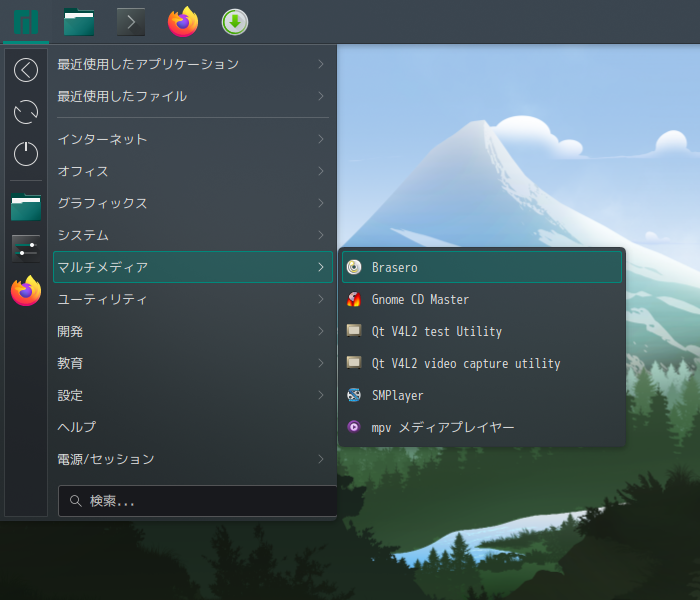Launch Qt V4L2 test Utility

click(482, 331)
